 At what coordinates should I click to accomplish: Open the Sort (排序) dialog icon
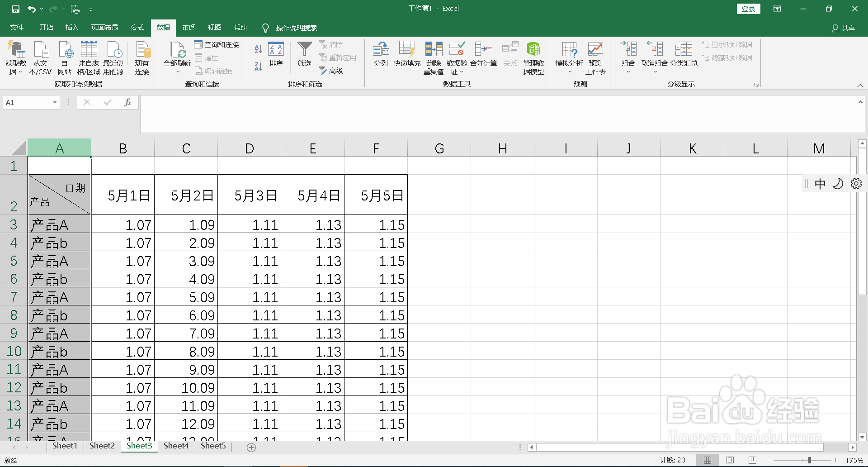point(276,54)
